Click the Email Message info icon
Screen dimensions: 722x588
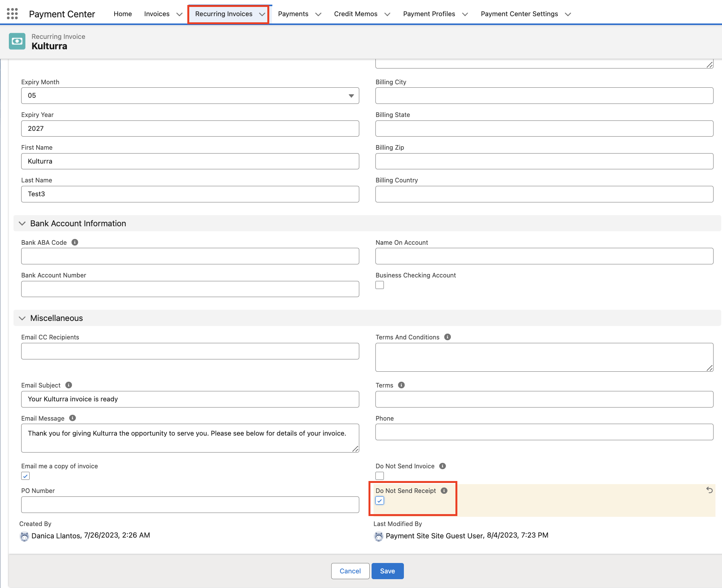click(73, 418)
